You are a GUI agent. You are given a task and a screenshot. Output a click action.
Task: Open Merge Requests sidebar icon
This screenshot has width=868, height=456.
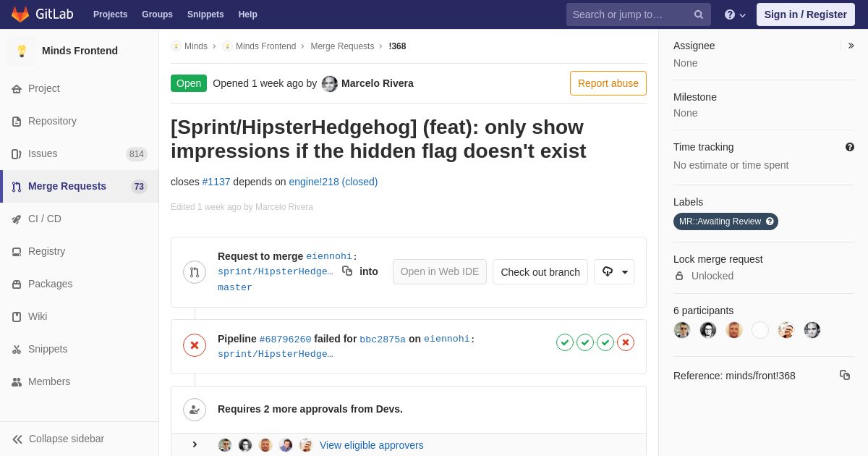coord(17,187)
